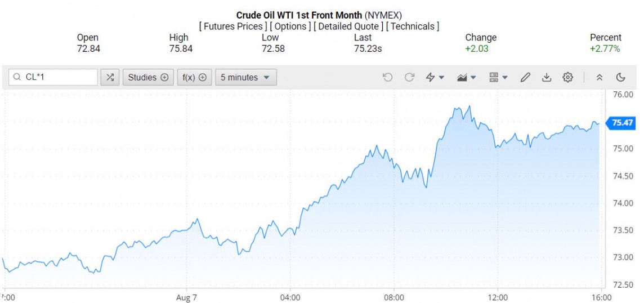The image size is (644, 303).
Task: Go to the Options link
Action: 290,26
